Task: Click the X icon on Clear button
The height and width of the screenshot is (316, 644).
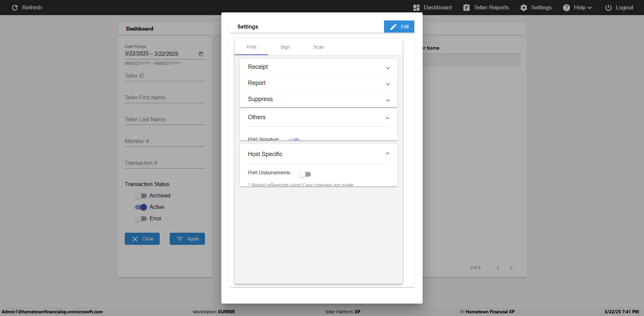Action: (x=135, y=239)
